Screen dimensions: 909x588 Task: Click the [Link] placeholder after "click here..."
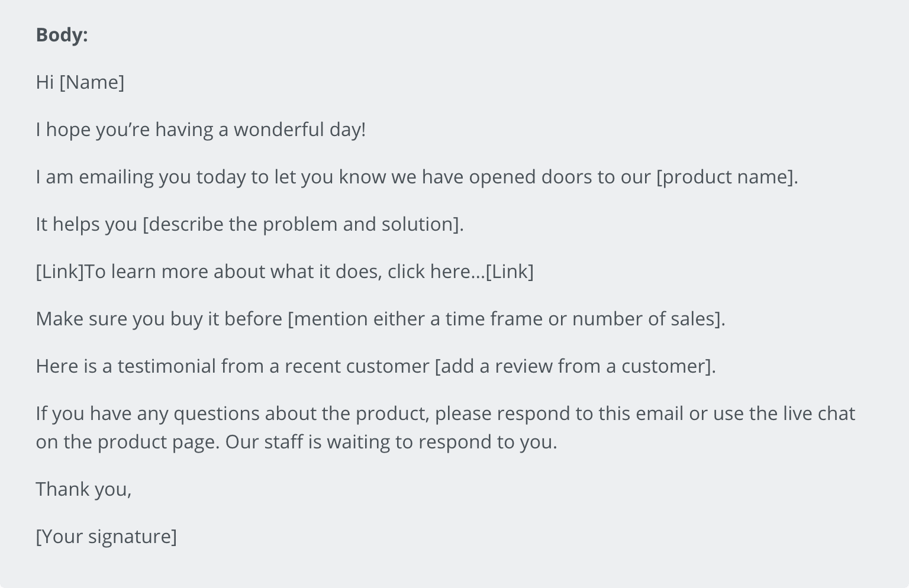[x=510, y=272]
